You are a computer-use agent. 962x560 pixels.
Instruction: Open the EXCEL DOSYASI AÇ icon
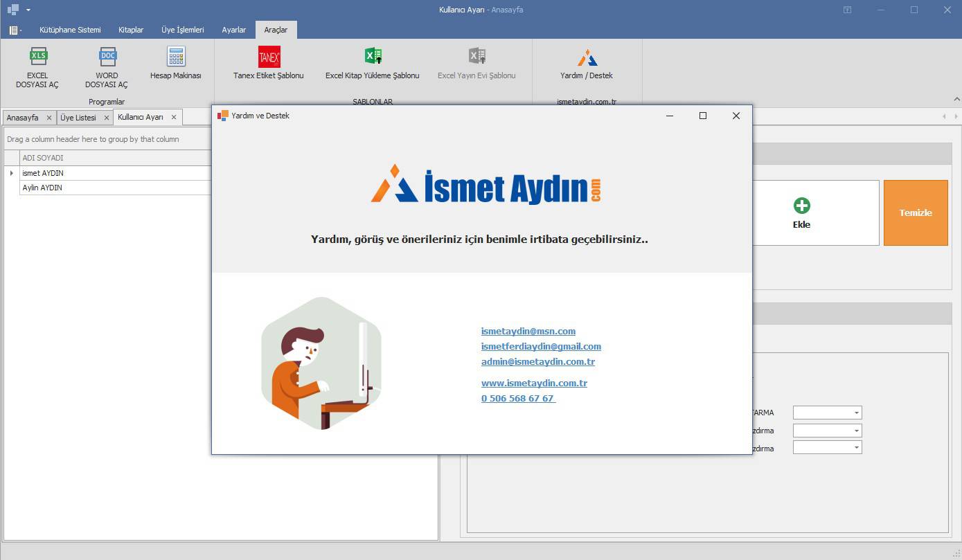(38, 57)
